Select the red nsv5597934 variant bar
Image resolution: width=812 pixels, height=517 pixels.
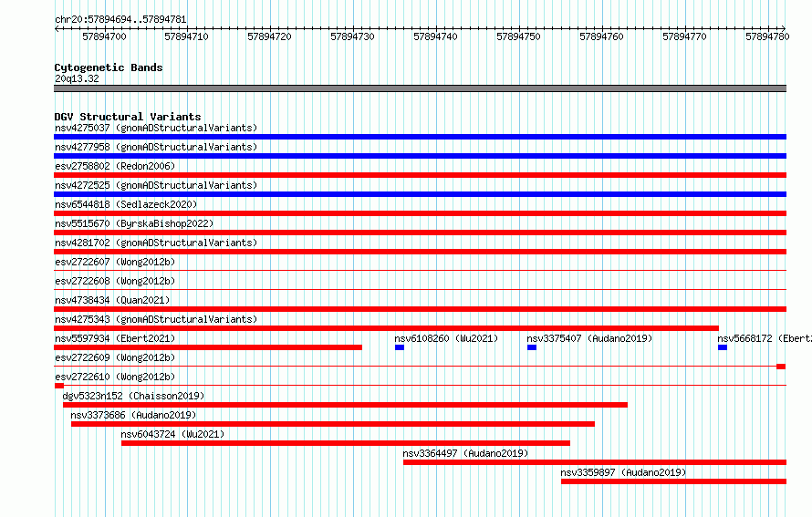point(208,347)
